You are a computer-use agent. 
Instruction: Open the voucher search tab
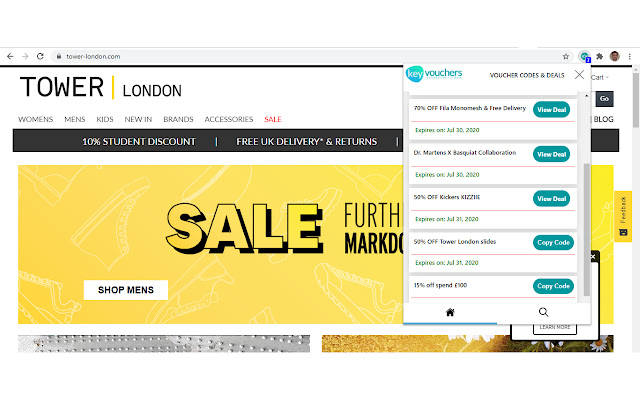click(x=543, y=312)
